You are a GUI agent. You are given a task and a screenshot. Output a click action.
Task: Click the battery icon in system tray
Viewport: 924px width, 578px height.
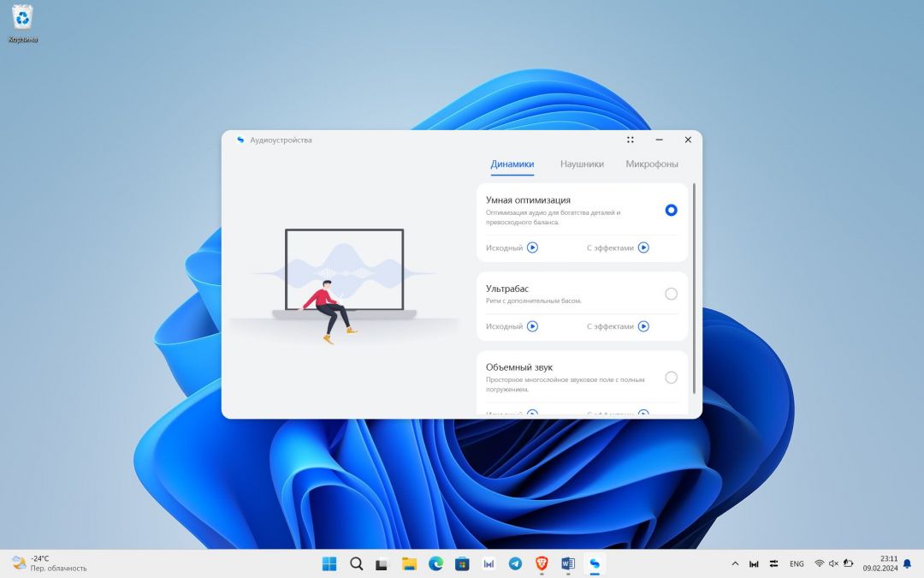click(x=848, y=563)
